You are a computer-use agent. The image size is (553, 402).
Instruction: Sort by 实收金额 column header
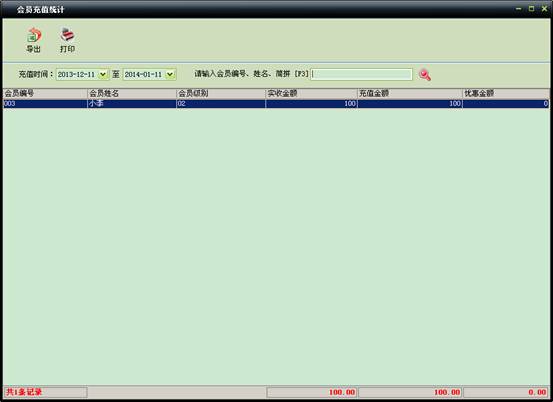(312, 93)
